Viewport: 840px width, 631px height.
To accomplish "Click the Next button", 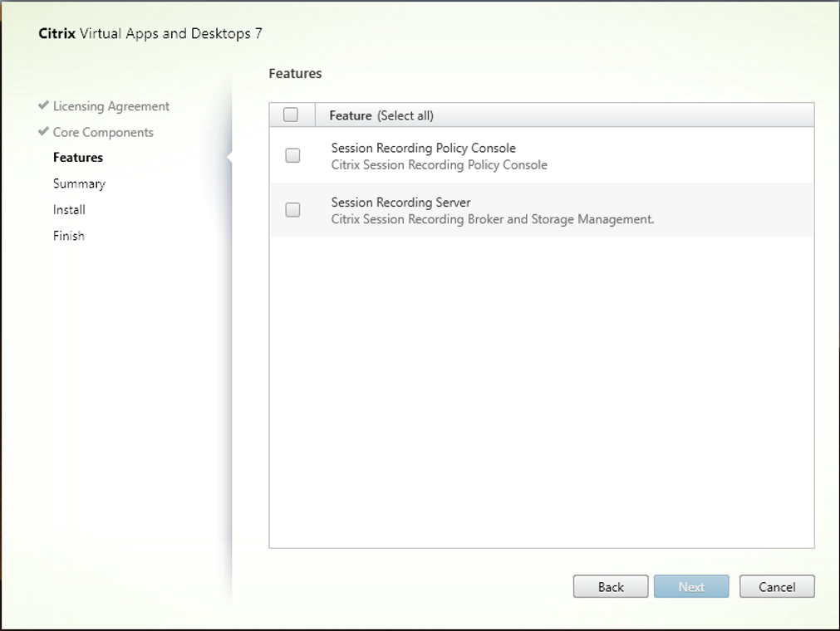I will click(691, 586).
